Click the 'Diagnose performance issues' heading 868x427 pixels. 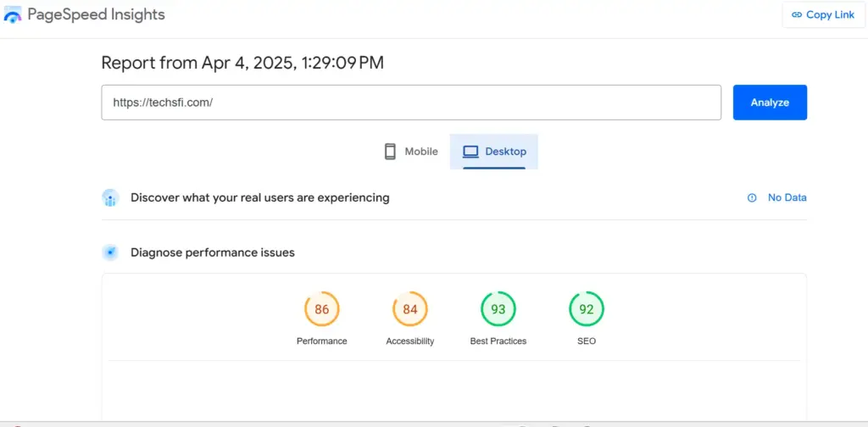[213, 252]
